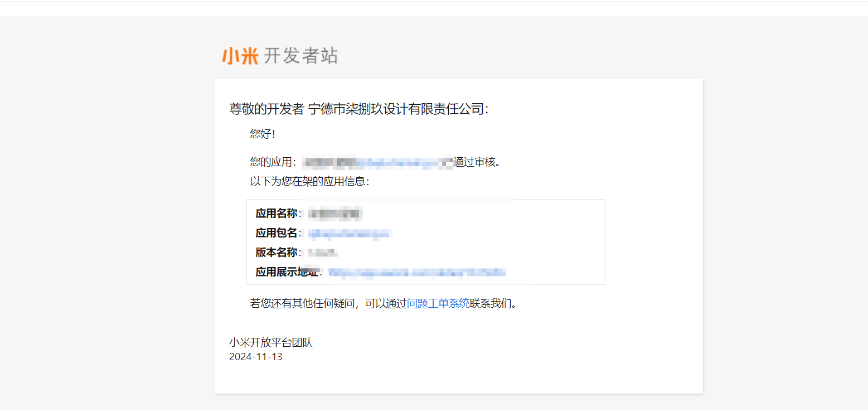The height and width of the screenshot is (417, 868).
Task: Click the greeting text 您好
Action: pyautogui.click(x=262, y=133)
